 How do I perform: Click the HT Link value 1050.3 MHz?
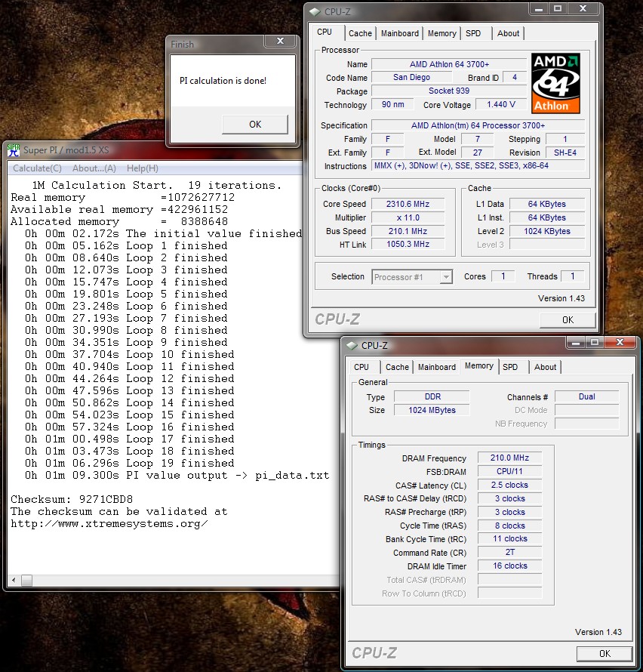click(408, 245)
